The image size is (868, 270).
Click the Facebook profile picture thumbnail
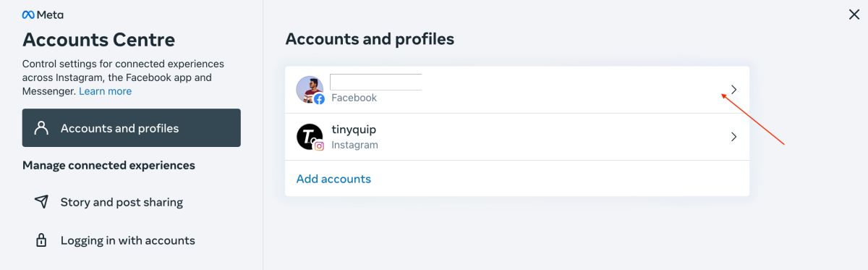coord(309,90)
